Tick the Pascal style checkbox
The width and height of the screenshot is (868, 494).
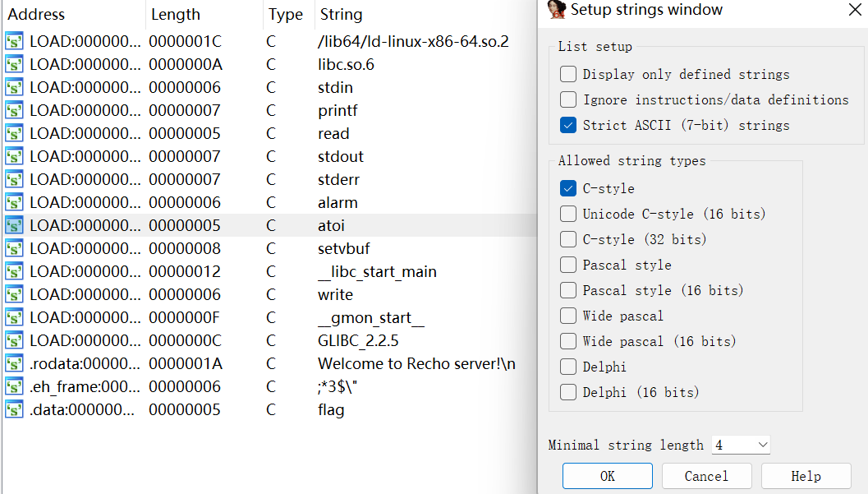[568, 265]
